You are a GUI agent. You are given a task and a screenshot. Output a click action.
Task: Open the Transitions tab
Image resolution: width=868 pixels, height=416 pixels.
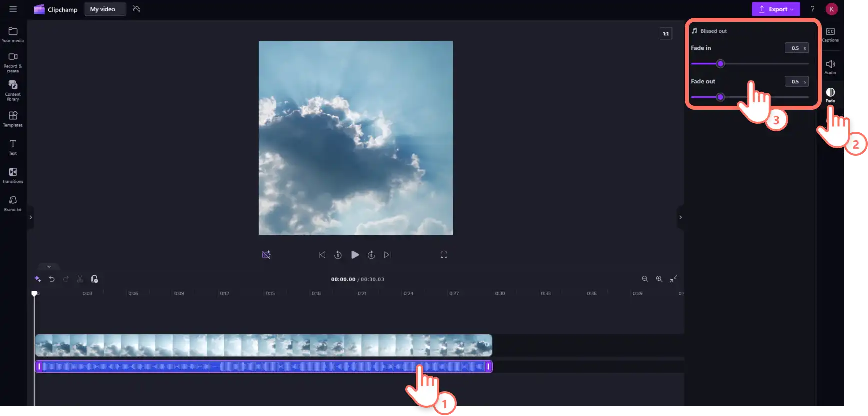coord(13,175)
